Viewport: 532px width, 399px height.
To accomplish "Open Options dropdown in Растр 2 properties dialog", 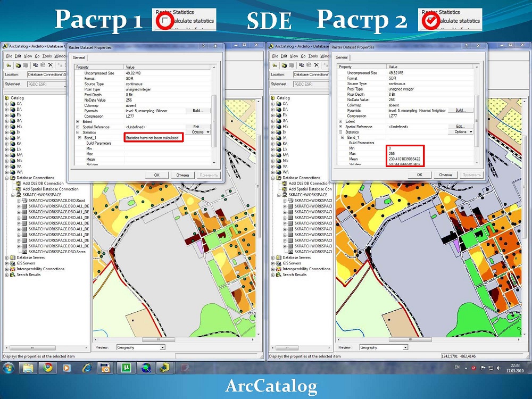I will click(x=461, y=131).
